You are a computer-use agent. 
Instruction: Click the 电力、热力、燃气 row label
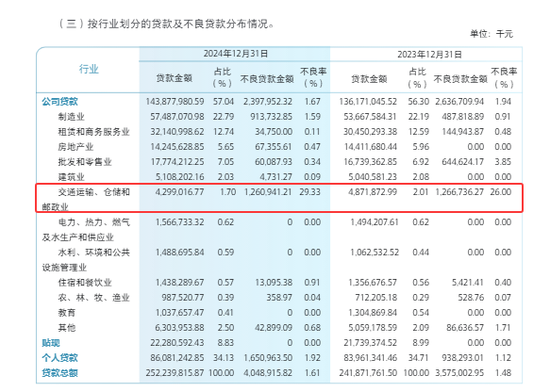coord(94,222)
